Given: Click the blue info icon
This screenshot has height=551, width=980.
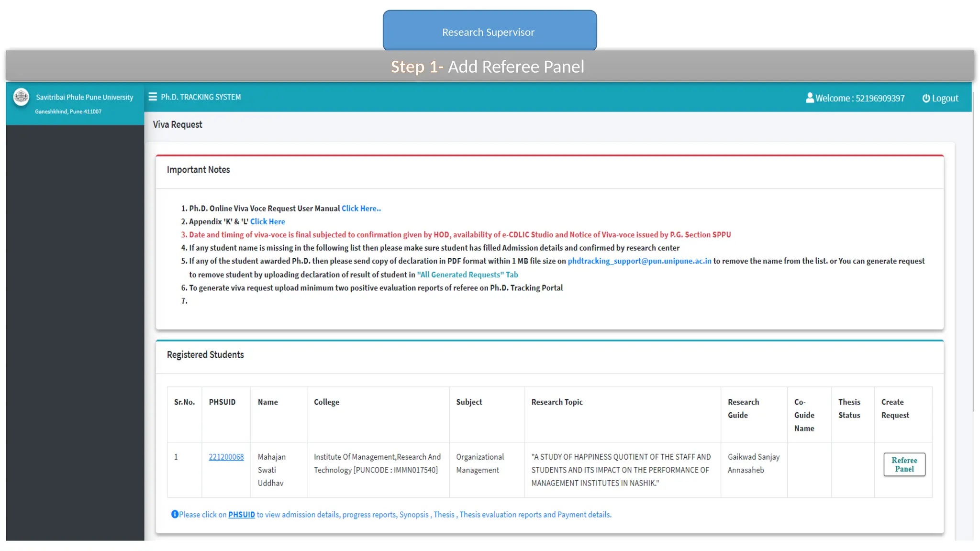Looking at the screenshot, I should click(175, 514).
